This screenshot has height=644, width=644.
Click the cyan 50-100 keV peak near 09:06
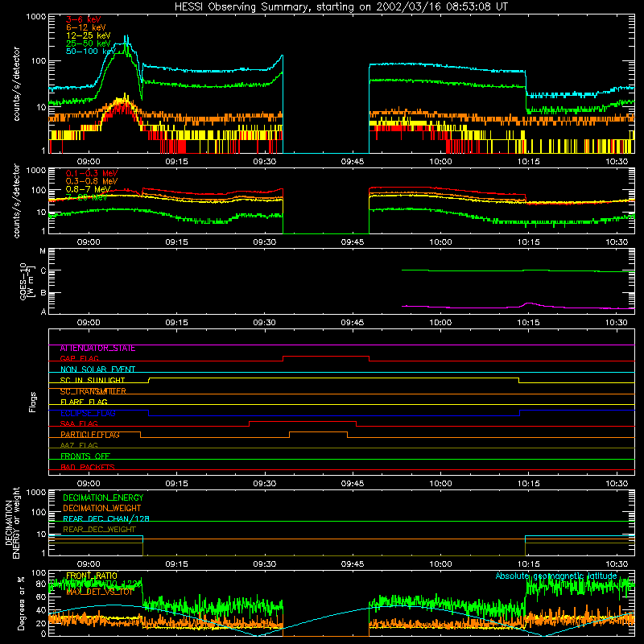[126, 38]
